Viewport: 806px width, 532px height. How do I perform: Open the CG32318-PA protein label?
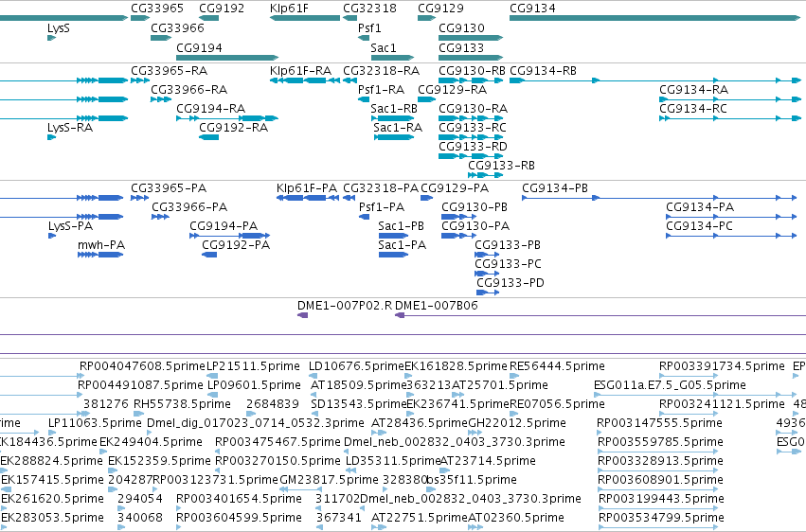click(381, 188)
